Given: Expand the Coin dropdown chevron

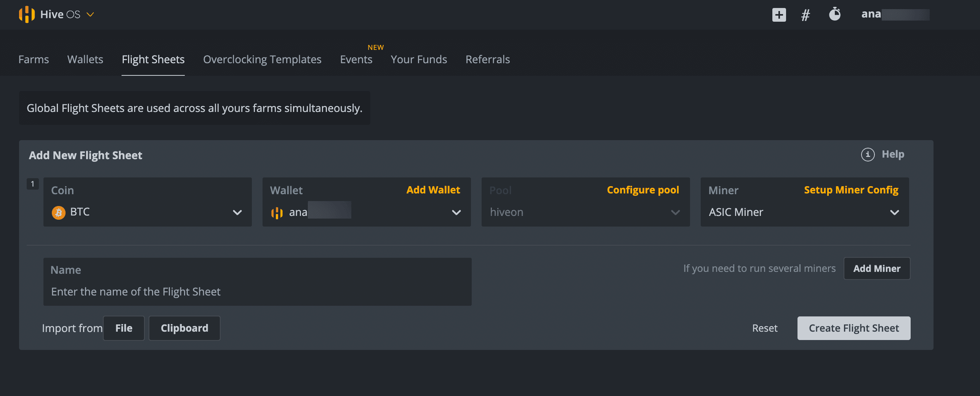Looking at the screenshot, I should [x=237, y=212].
